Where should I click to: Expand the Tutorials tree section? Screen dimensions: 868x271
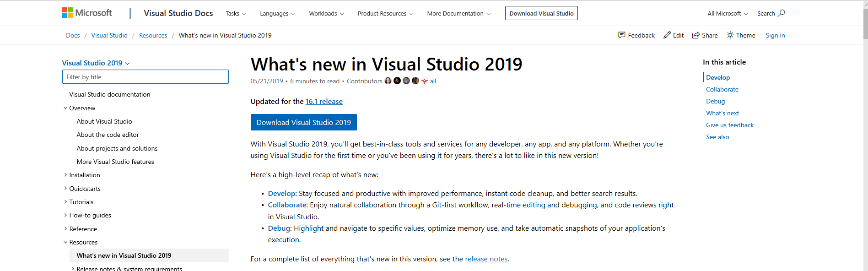(65, 202)
